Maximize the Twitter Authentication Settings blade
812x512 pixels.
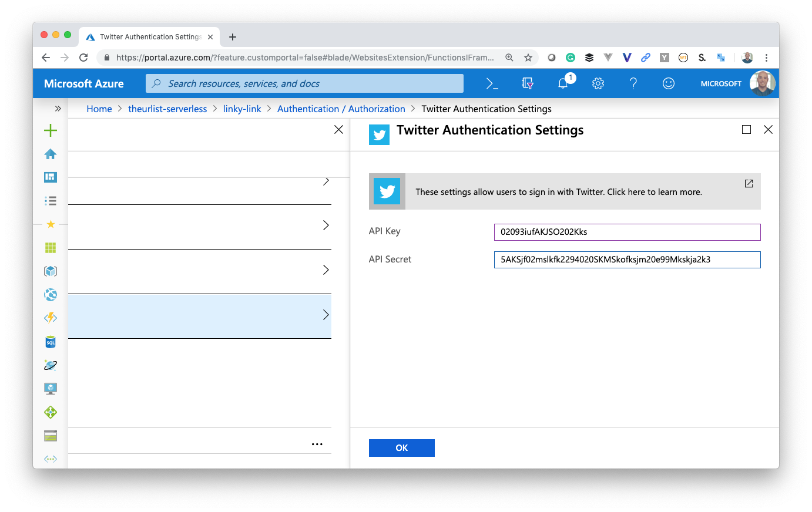point(746,130)
